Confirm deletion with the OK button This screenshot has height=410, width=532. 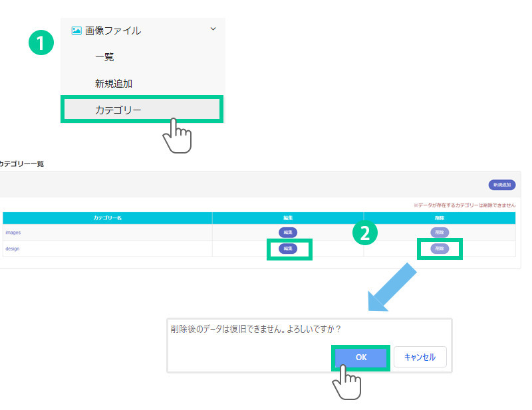(x=360, y=357)
